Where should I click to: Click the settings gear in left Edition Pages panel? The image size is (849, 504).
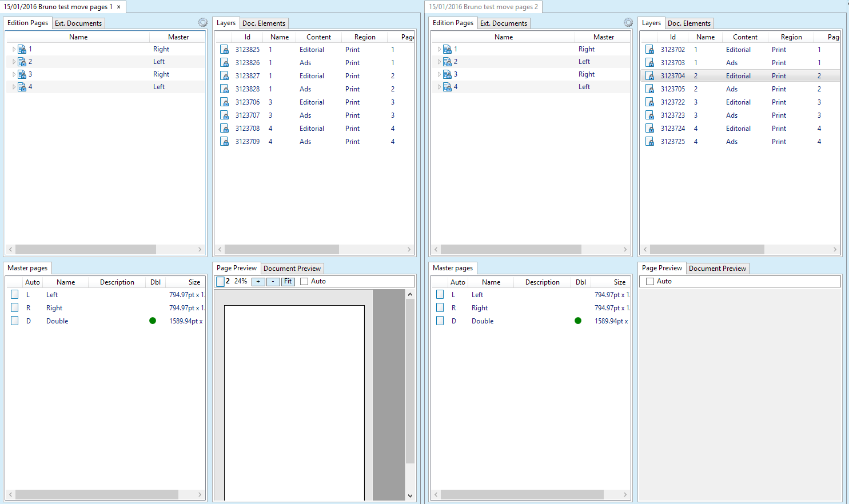[x=203, y=22]
